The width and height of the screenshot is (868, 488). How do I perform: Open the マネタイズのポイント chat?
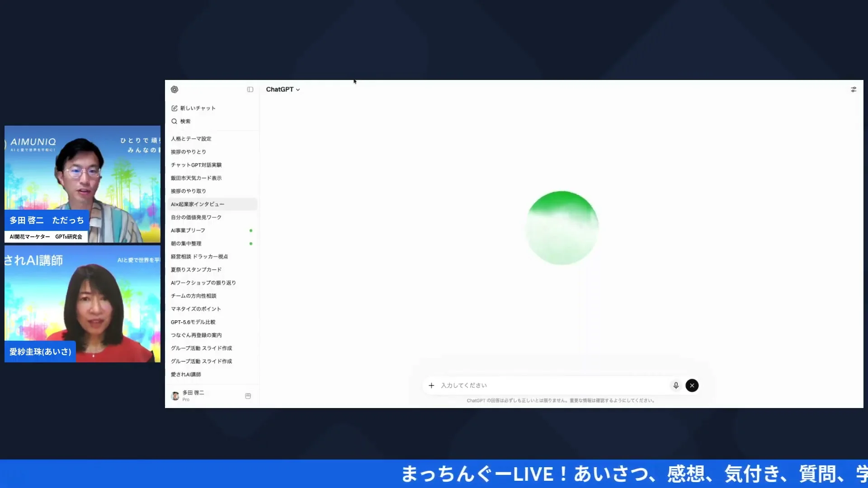pos(212,309)
